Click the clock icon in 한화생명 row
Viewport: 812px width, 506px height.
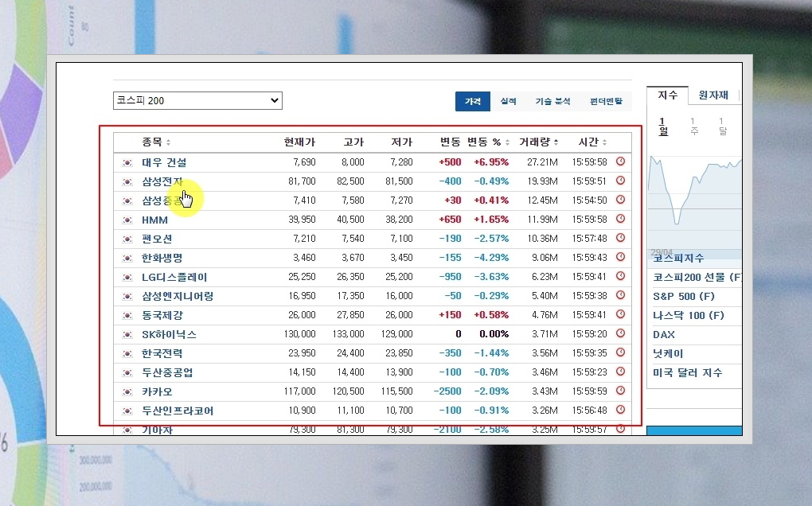620,257
